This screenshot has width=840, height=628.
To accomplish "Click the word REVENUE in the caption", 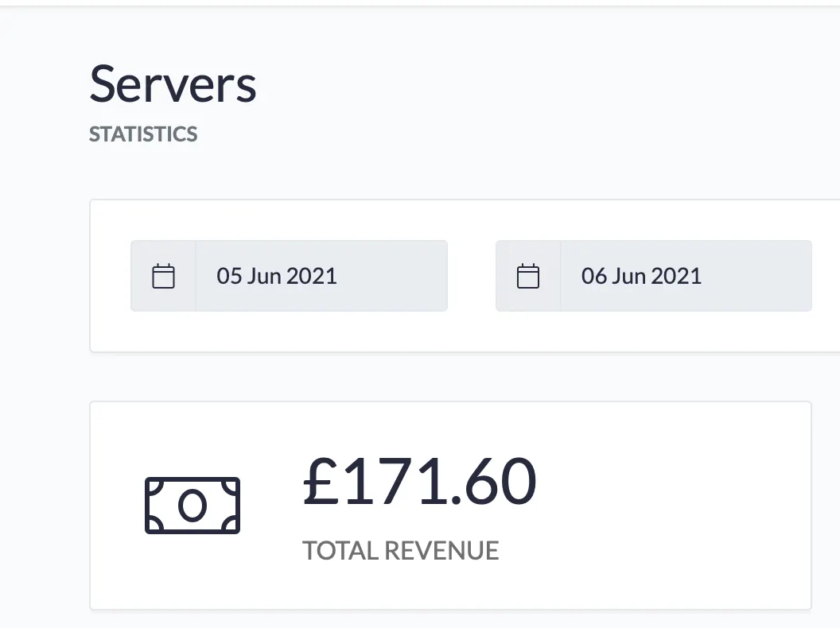I will tap(441, 550).
